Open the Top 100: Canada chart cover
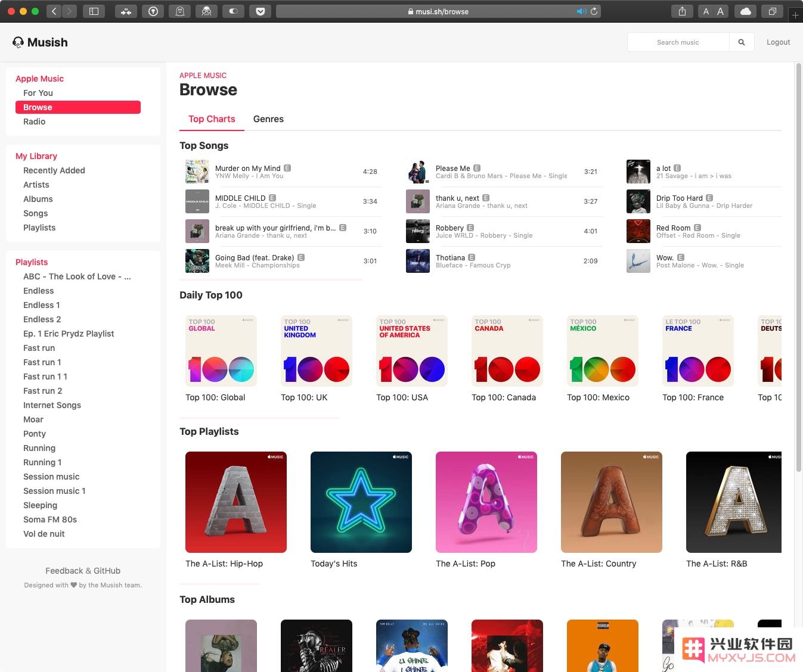The height and width of the screenshot is (672, 803). coord(507,351)
